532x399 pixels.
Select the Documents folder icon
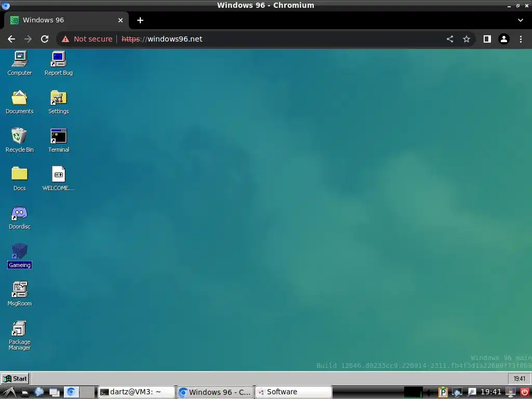click(19, 102)
